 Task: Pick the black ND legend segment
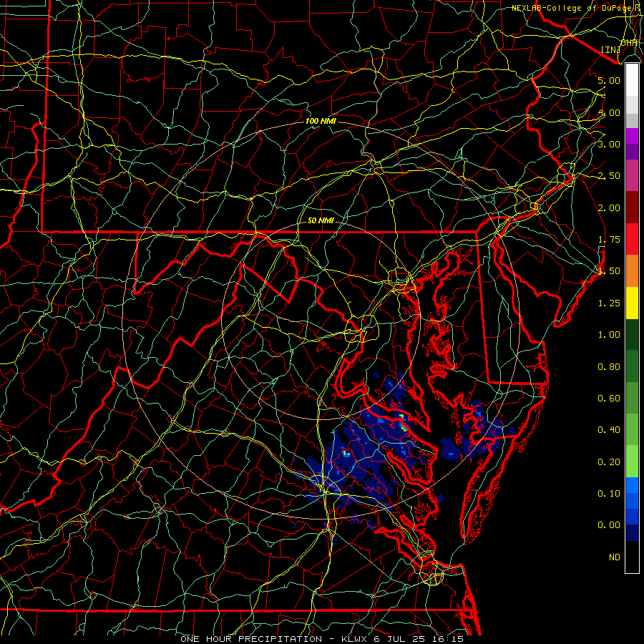coord(632,557)
